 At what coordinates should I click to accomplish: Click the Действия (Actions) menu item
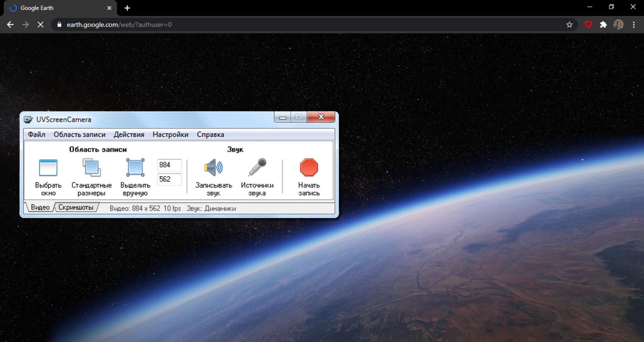pyautogui.click(x=129, y=135)
